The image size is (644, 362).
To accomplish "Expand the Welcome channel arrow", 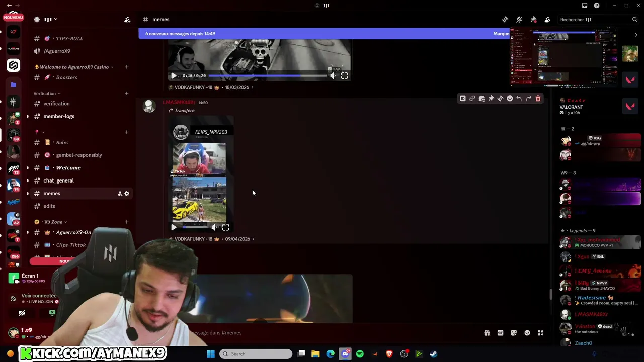I will tap(28, 168).
